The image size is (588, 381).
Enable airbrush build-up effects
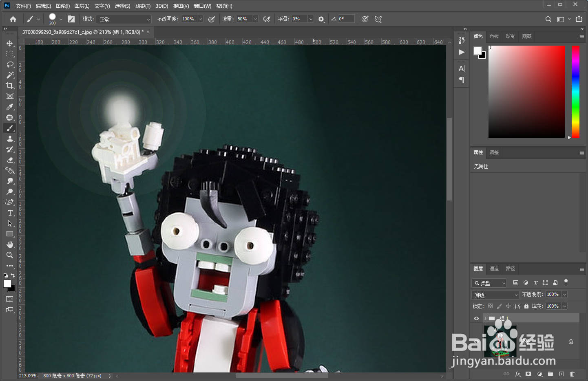267,19
